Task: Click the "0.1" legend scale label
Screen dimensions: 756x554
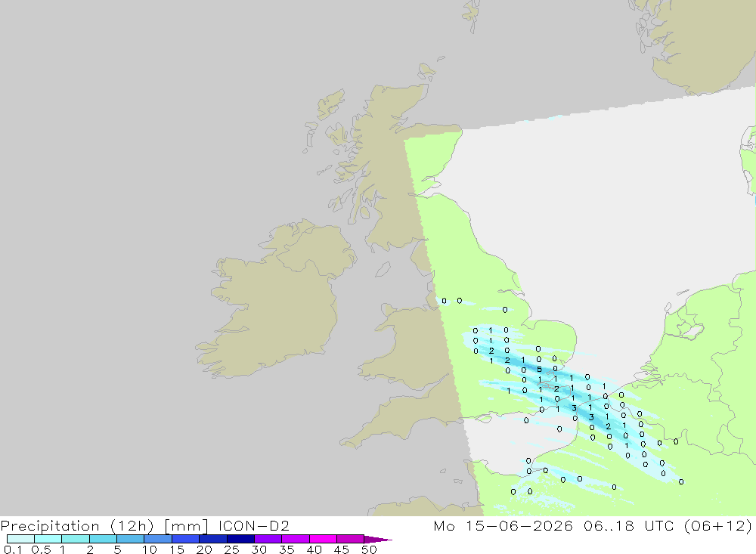Action: (x=13, y=549)
